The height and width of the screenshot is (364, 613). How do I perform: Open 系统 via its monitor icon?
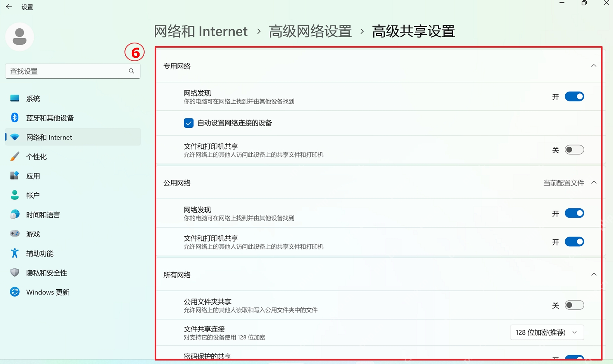click(15, 98)
